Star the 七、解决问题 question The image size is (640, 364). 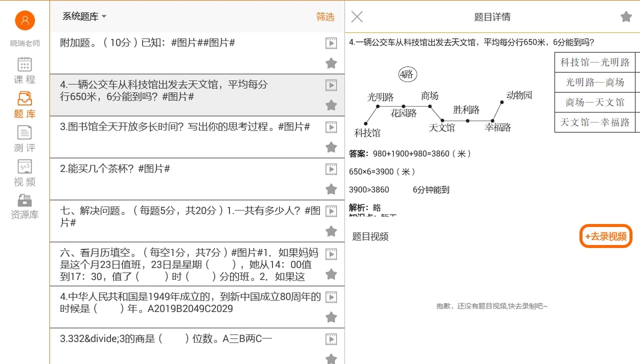click(x=331, y=231)
